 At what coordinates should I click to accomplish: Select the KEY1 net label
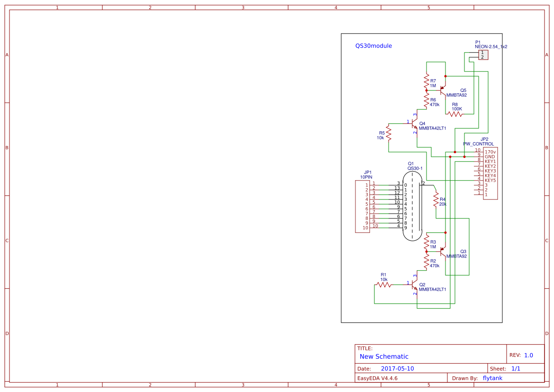pyautogui.click(x=490, y=161)
